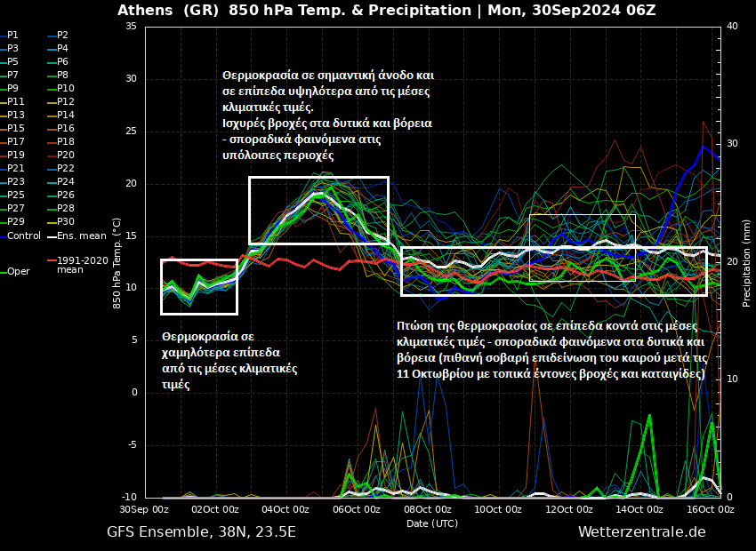756x551 pixels.
Task: Select the P10 legend entry
Action: click(66, 89)
